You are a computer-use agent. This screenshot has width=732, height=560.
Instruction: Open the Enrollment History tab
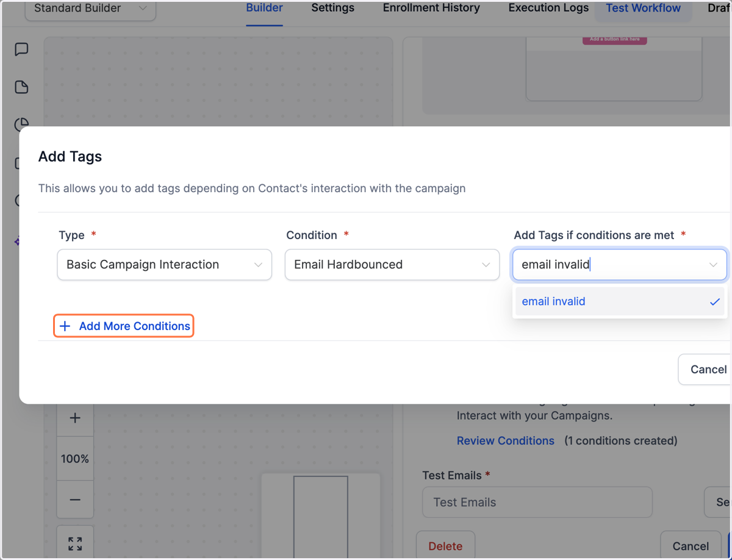pyautogui.click(x=431, y=9)
